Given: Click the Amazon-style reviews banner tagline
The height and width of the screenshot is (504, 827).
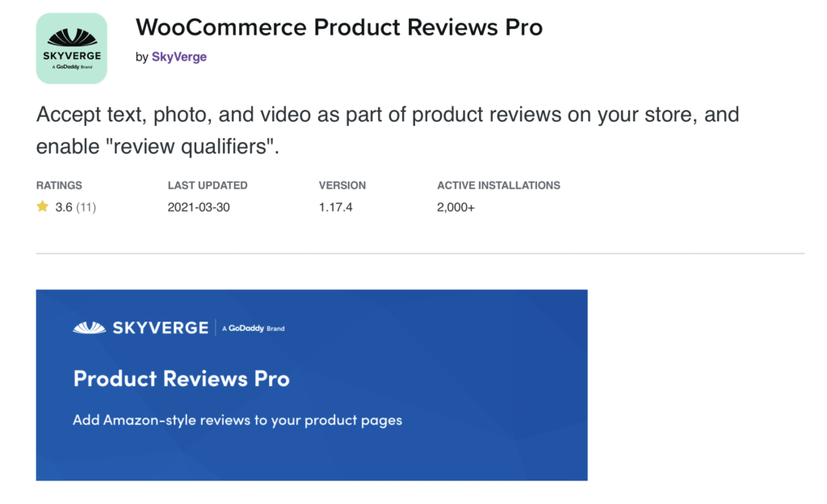Looking at the screenshot, I should 237,420.
